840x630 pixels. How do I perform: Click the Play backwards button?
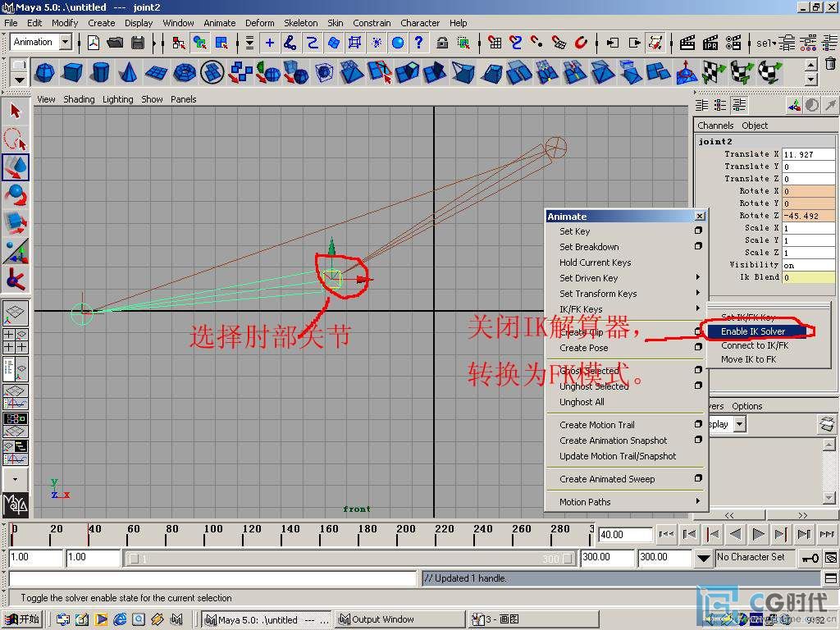pyautogui.click(x=736, y=534)
